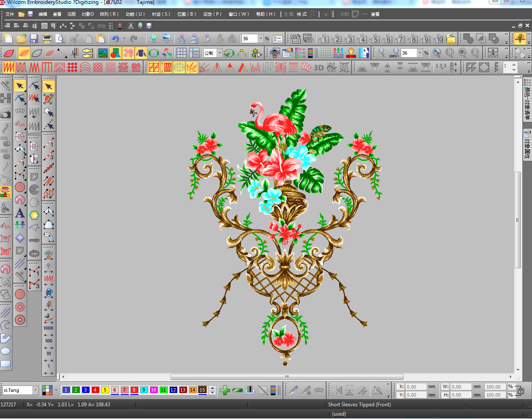This screenshot has width=532, height=419.
Task: Expand the xl.Tang color chart dropdown
Action: (35, 390)
